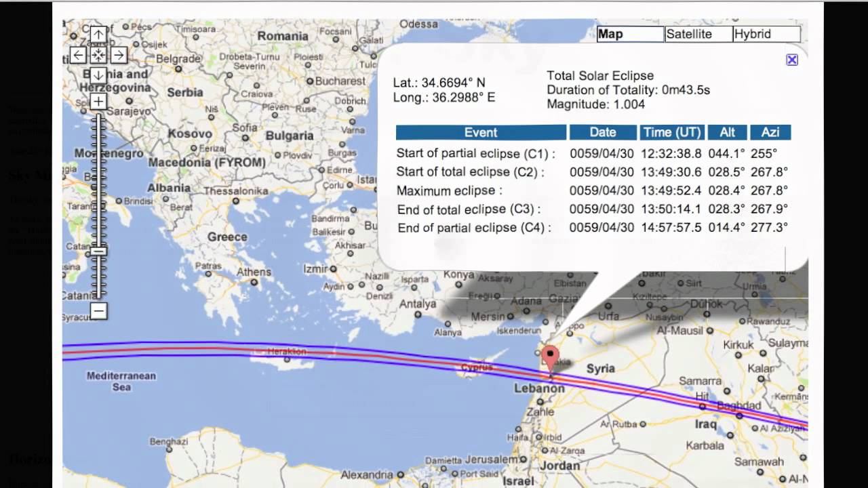Click the zoom slider handle
Viewport: 868px width, 488px height.
[99, 251]
